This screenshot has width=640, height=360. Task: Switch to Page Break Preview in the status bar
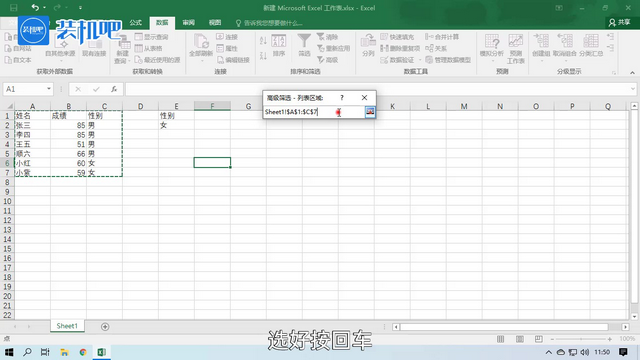pyautogui.click(x=538, y=339)
